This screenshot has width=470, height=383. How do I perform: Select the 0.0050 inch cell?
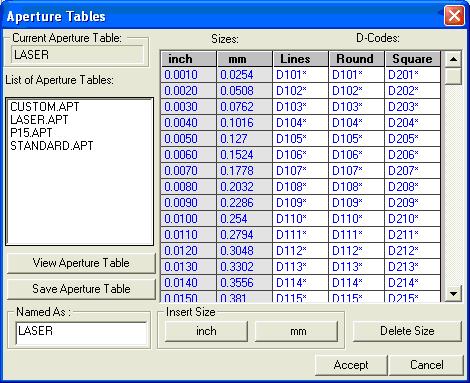pos(189,139)
